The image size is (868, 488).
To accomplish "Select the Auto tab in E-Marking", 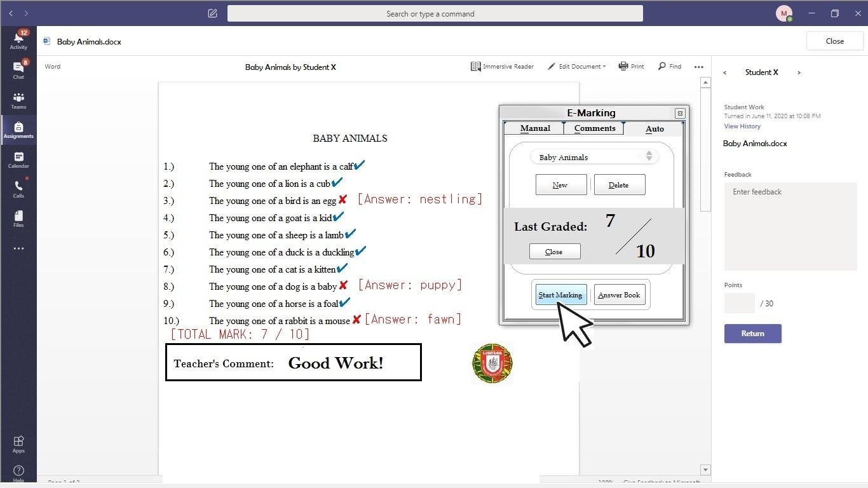I will coord(654,128).
